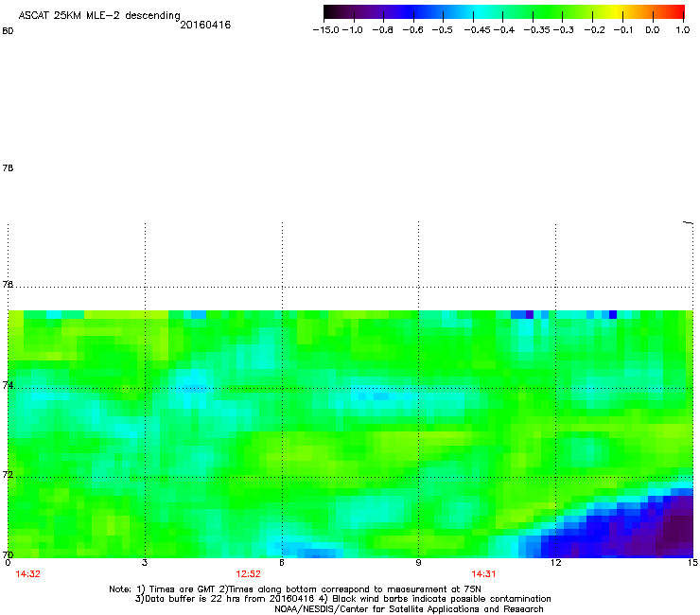Click colorbar label -0.6
Viewport: 700px width, 615px height.
pyautogui.click(x=413, y=30)
